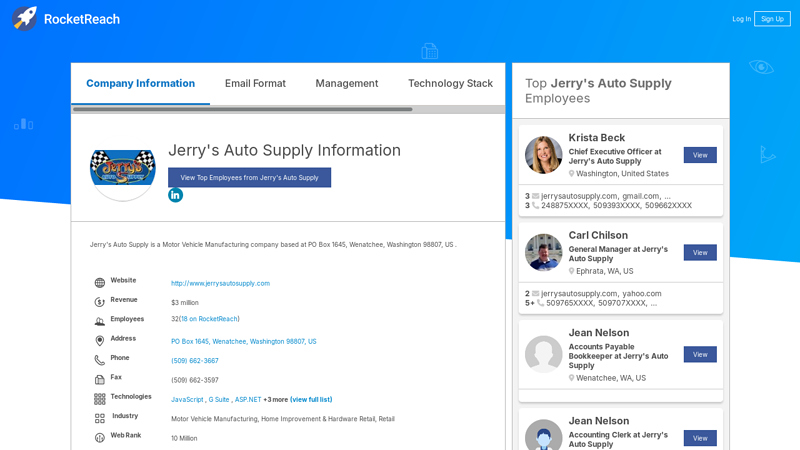
Task: Click RocketReach brand name text
Action: point(82,19)
